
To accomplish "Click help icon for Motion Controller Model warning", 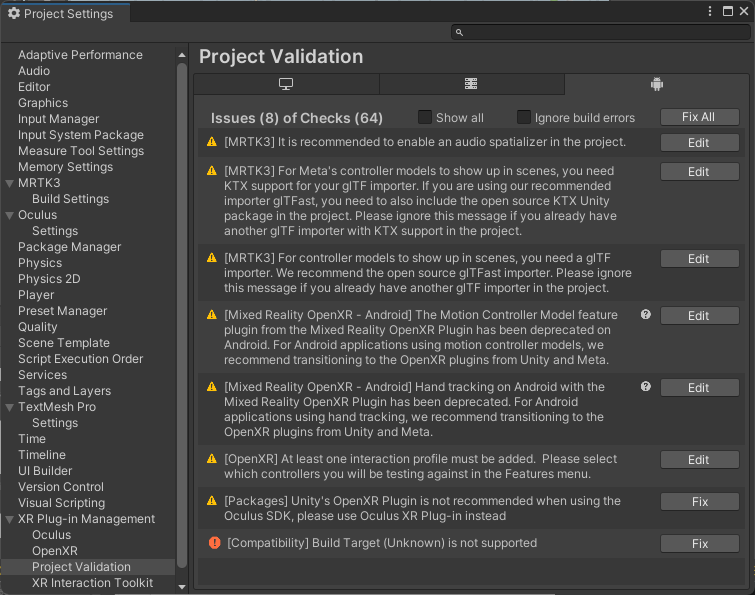I will [x=646, y=315].
